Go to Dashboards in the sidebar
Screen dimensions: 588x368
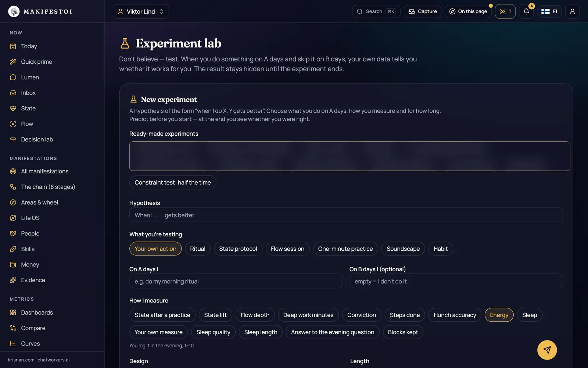coord(37,312)
